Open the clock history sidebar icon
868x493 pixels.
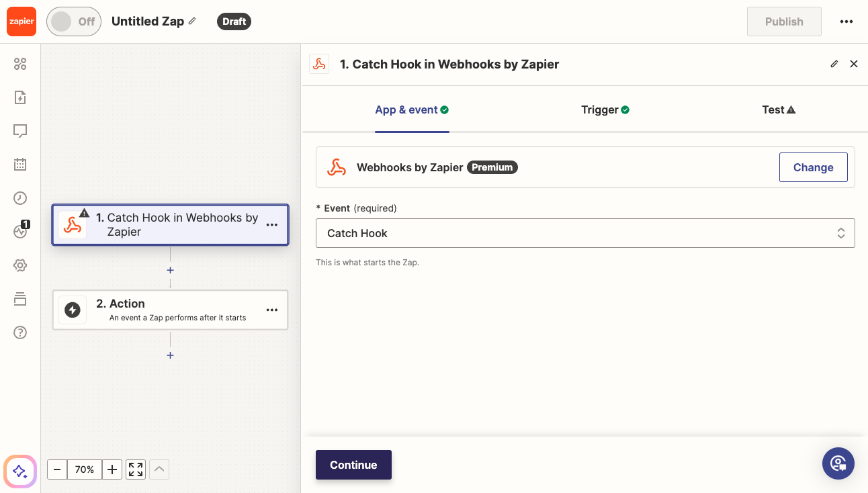click(x=20, y=197)
